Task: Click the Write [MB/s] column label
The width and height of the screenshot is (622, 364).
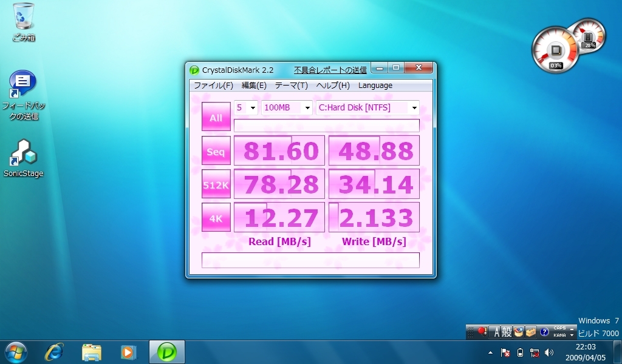Action: click(374, 241)
